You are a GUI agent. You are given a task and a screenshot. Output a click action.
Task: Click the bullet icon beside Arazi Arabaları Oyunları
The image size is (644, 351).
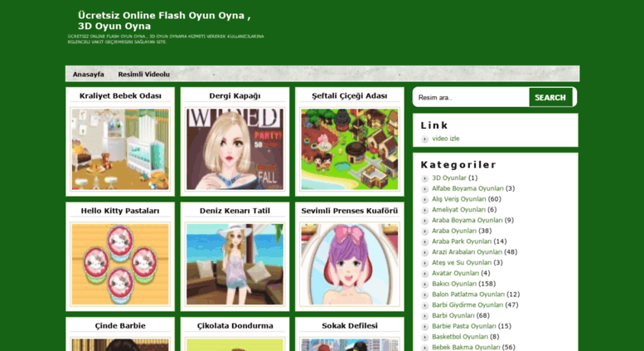click(424, 252)
